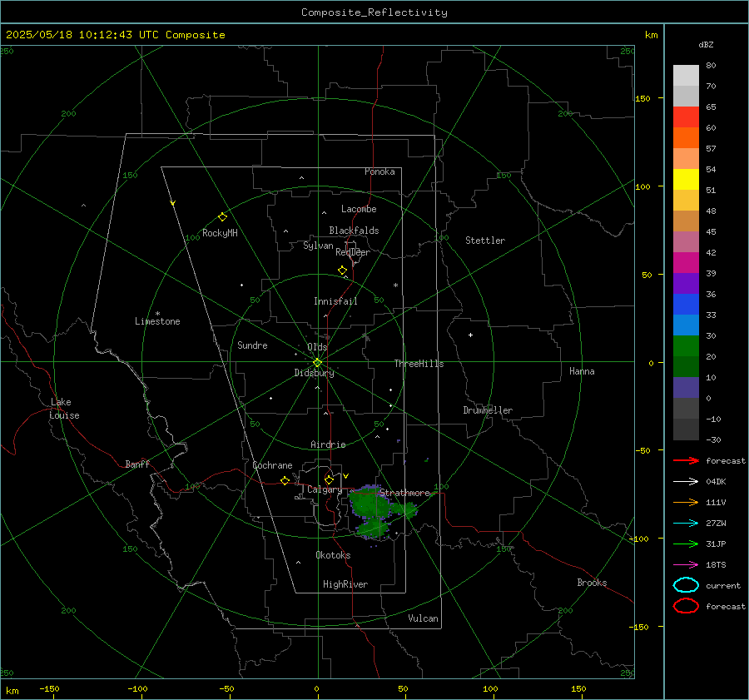Screen dimensions: 749x700
Task: Click the yellow diamond marker at RockyMH
Action: click(222, 217)
